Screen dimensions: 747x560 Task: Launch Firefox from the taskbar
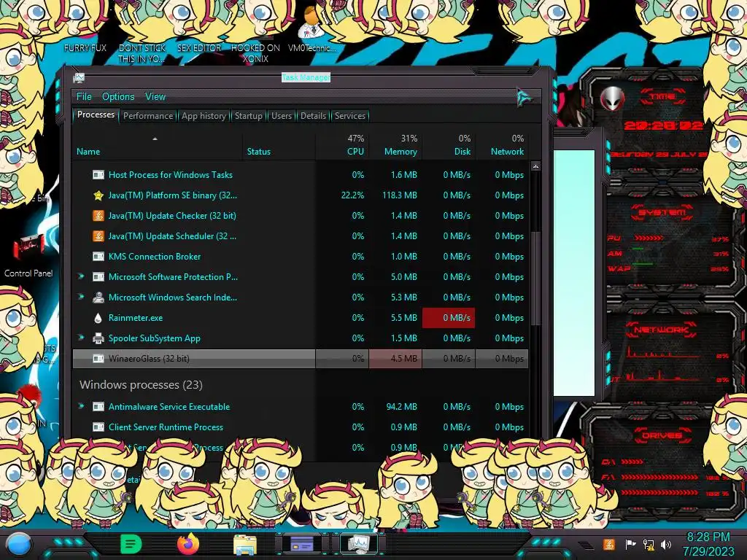pyautogui.click(x=187, y=544)
